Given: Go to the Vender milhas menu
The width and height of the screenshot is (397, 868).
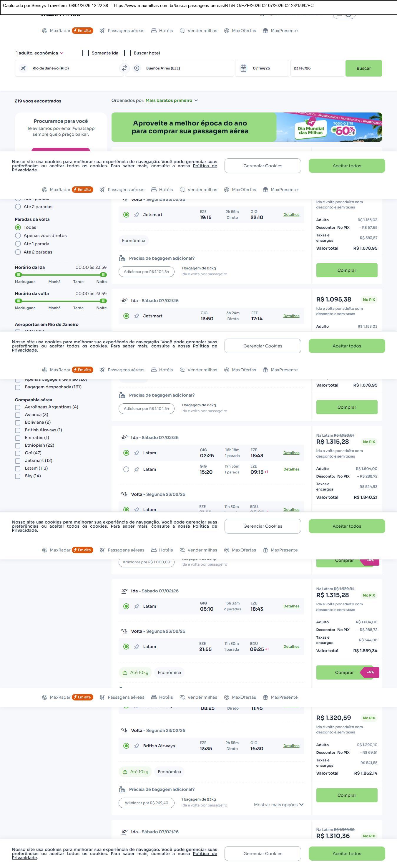Looking at the screenshot, I should click(199, 31).
